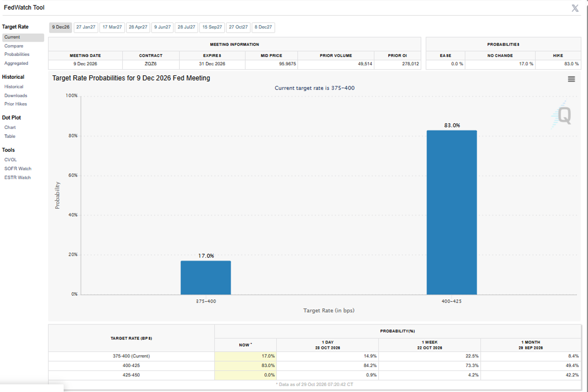Screen dimensions: 588x392
Task: Select the 8 Dec27 meeting tab
Action: pyautogui.click(x=263, y=27)
